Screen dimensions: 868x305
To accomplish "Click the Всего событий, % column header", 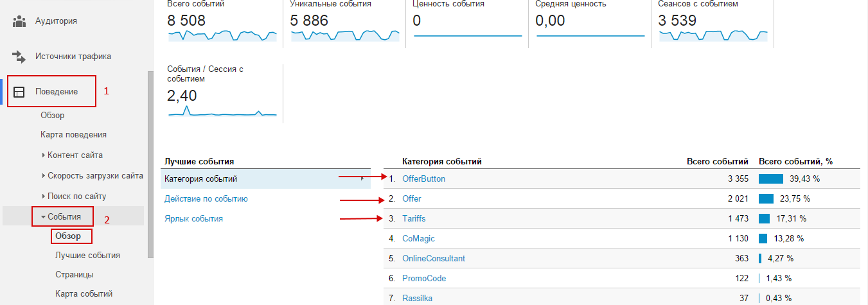I will click(795, 161).
